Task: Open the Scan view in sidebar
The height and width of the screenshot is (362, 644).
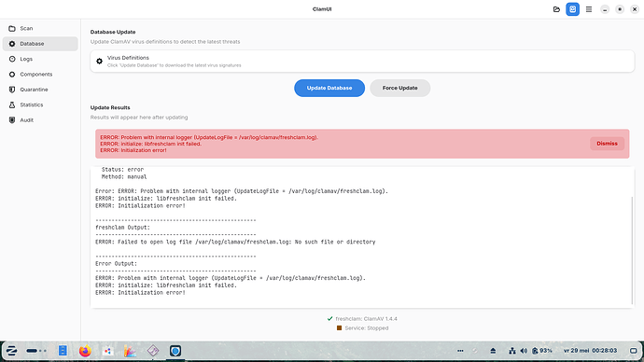Action: click(x=40, y=28)
